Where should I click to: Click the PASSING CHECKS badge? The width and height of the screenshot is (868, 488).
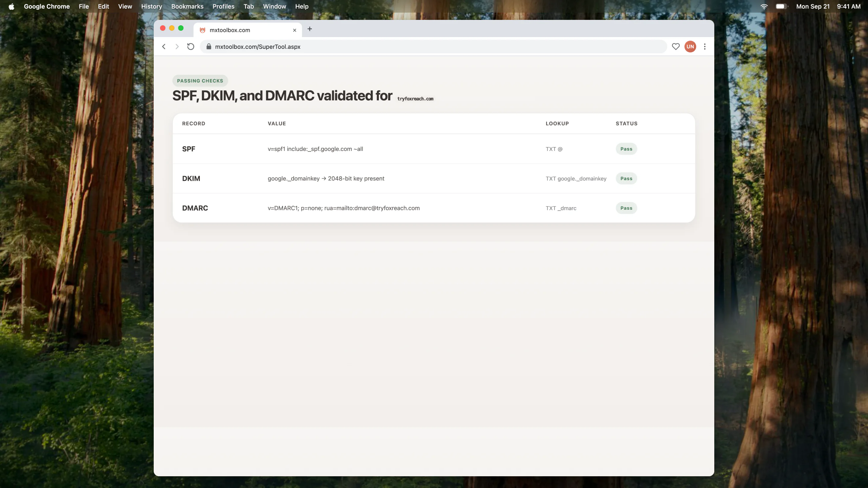(200, 81)
